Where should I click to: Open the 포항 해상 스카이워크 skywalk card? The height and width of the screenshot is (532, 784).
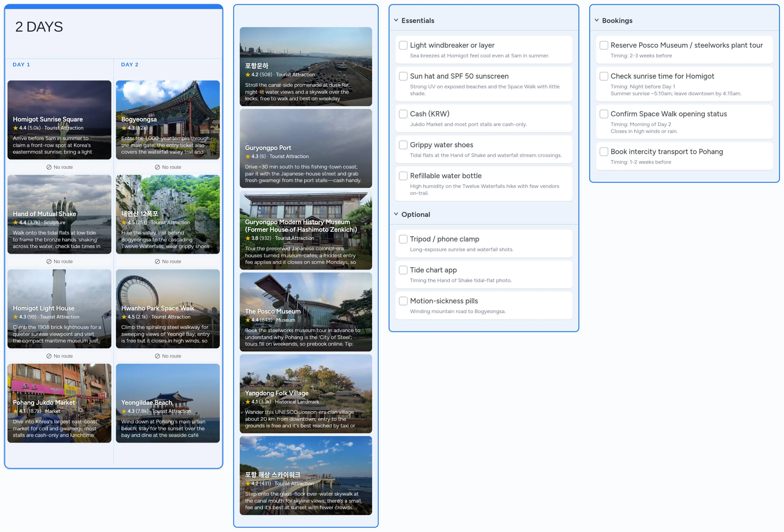(306, 476)
